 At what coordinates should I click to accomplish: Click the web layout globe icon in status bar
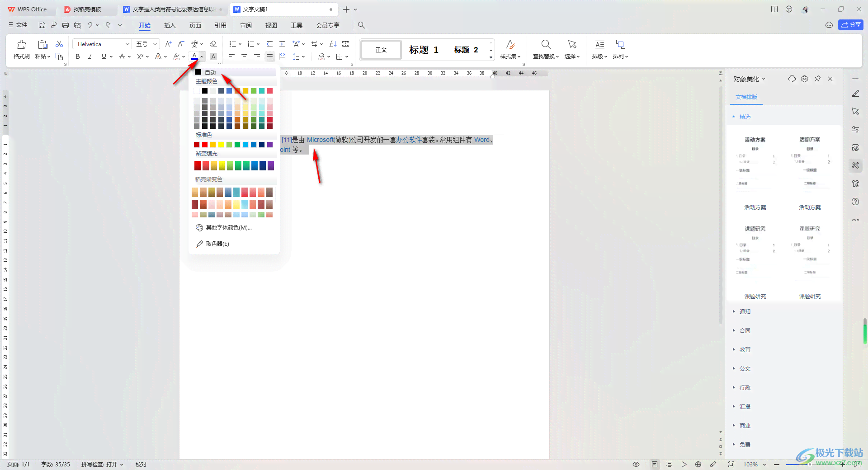point(698,464)
